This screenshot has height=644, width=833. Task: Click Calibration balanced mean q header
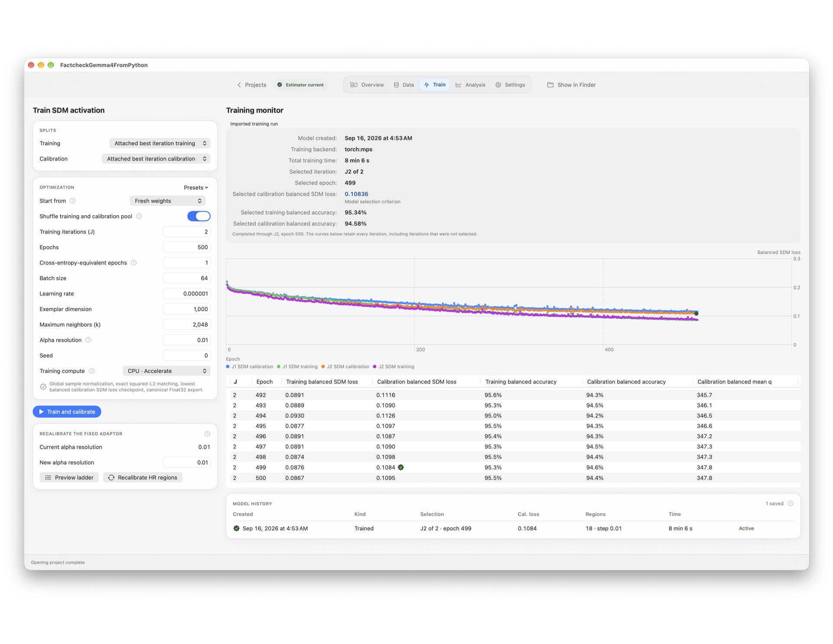point(734,382)
